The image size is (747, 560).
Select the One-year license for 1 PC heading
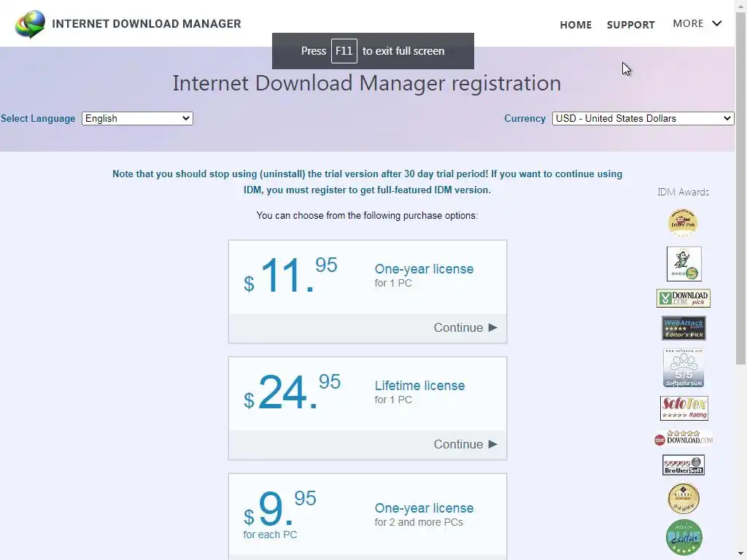pos(424,269)
